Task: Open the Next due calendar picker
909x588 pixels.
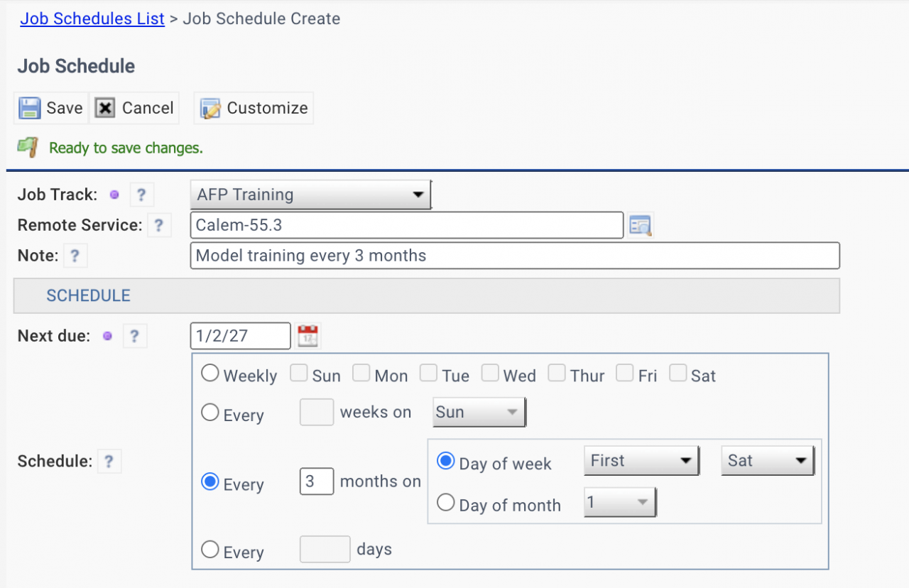Action: click(308, 336)
